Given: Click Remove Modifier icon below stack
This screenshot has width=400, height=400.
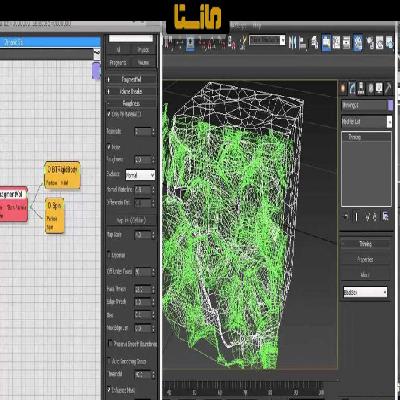Looking at the screenshot, I should (x=375, y=217).
